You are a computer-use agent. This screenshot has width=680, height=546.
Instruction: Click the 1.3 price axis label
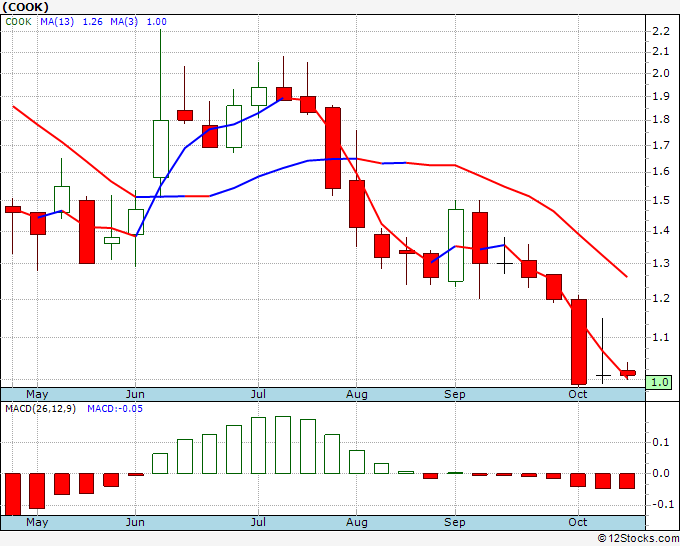661,263
